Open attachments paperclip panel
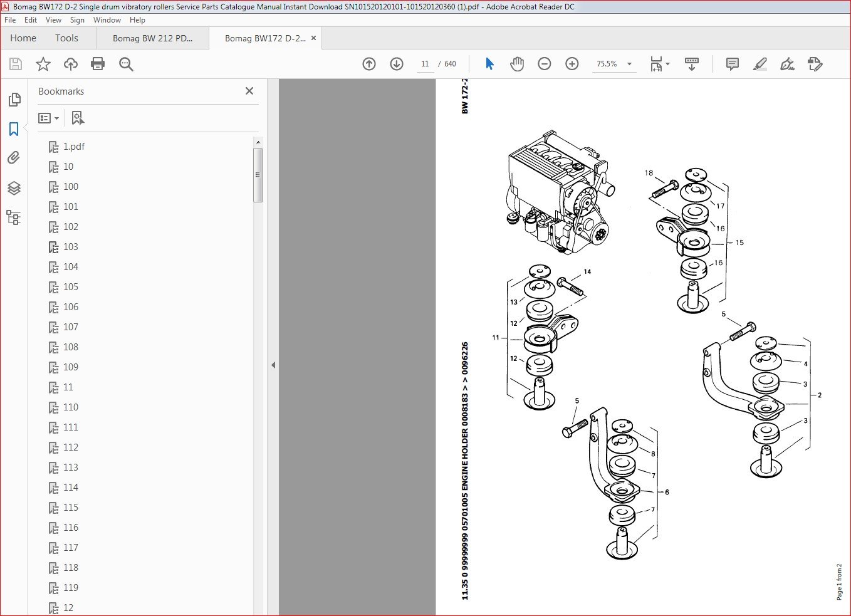851x616 pixels. click(14, 158)
